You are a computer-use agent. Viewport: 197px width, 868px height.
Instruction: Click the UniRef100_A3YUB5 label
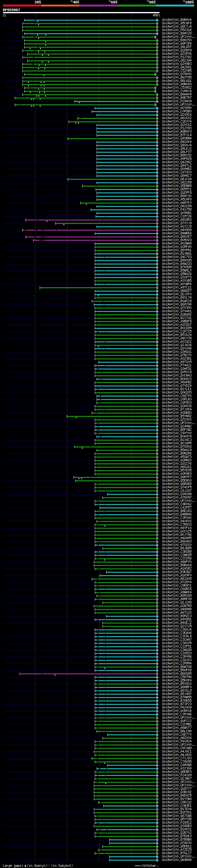(x=177, y=281)
